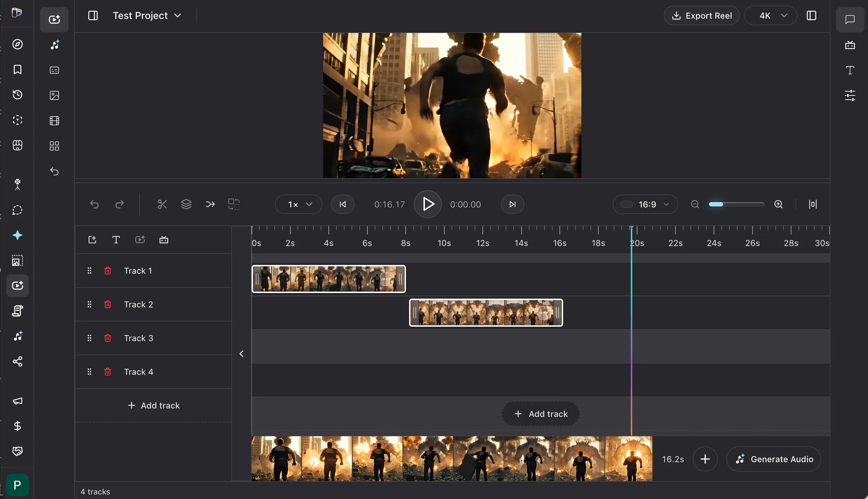The height and width of the screenshot is (499, 868).
Task: Toggle the right sidebar panel layout button
Action: pos(812,15)
